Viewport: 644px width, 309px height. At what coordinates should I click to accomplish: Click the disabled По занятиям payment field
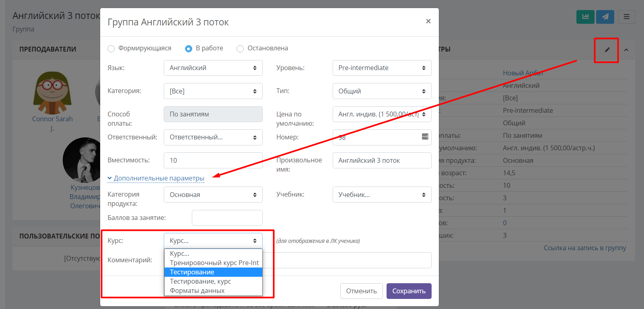pos(213,114)
